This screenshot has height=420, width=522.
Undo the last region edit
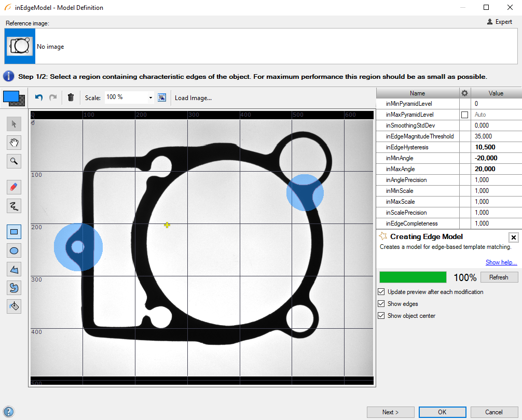coord(38,97)
